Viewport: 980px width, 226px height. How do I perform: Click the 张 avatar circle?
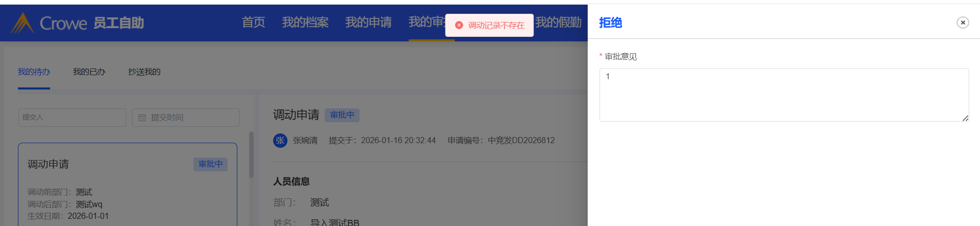coord(280,141)
